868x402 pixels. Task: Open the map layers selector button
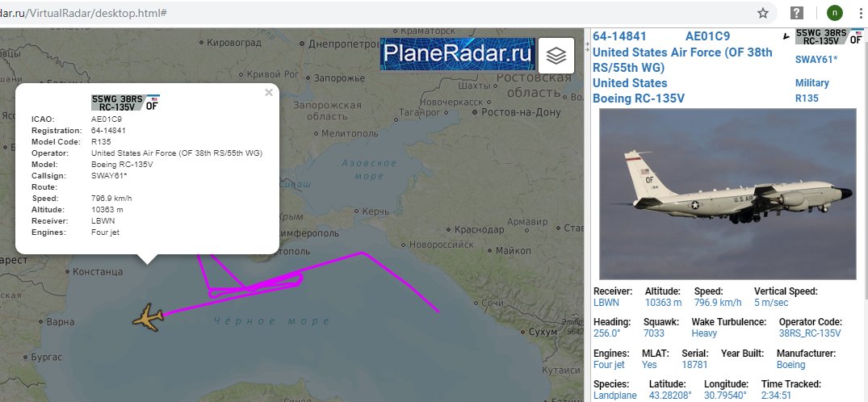556,56
